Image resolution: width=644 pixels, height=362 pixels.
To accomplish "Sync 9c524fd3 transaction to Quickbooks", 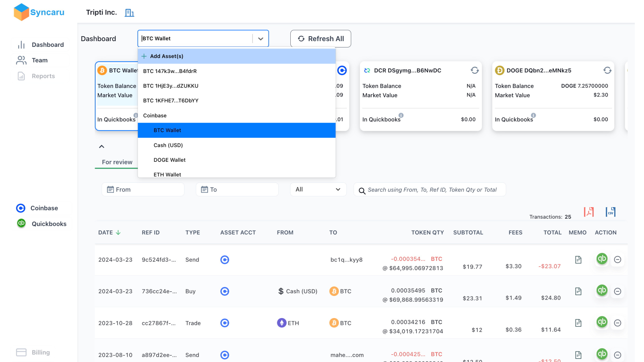I will click(602, 259).
